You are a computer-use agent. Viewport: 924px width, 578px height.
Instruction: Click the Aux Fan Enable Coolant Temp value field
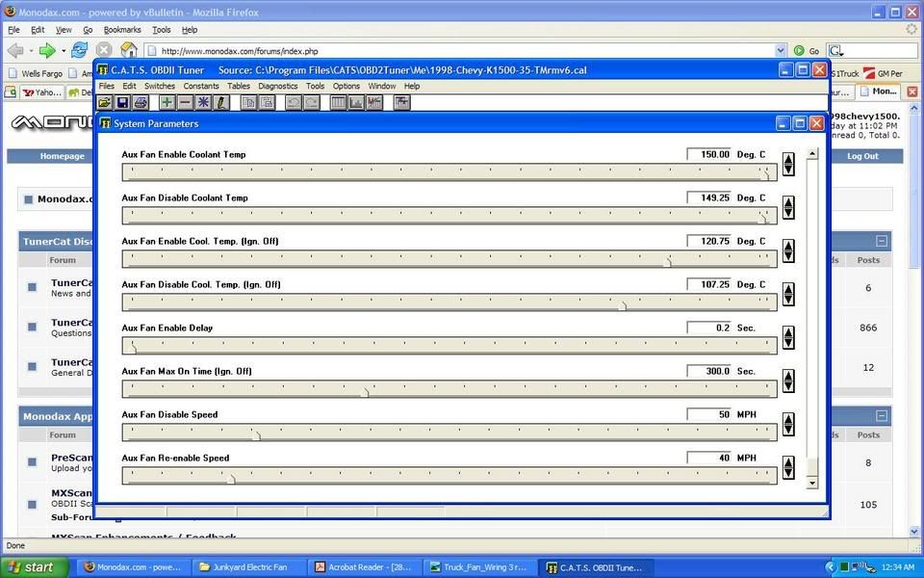point(708,154)
